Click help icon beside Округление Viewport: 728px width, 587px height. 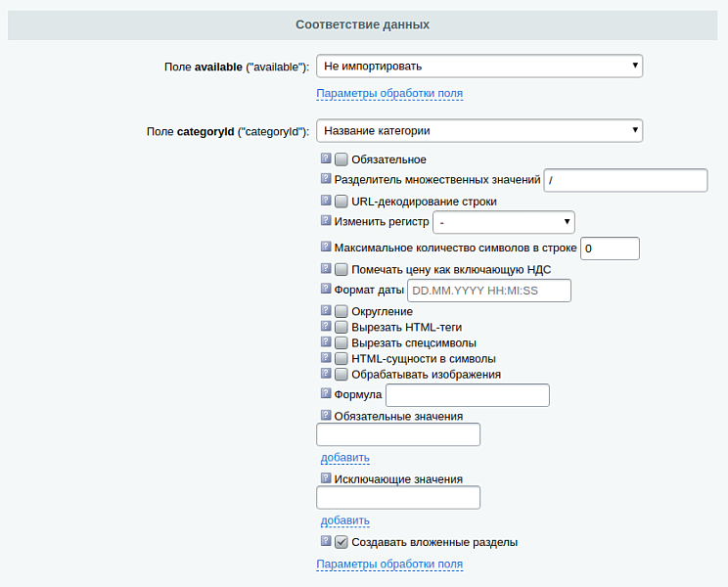(x=326, y=311)
